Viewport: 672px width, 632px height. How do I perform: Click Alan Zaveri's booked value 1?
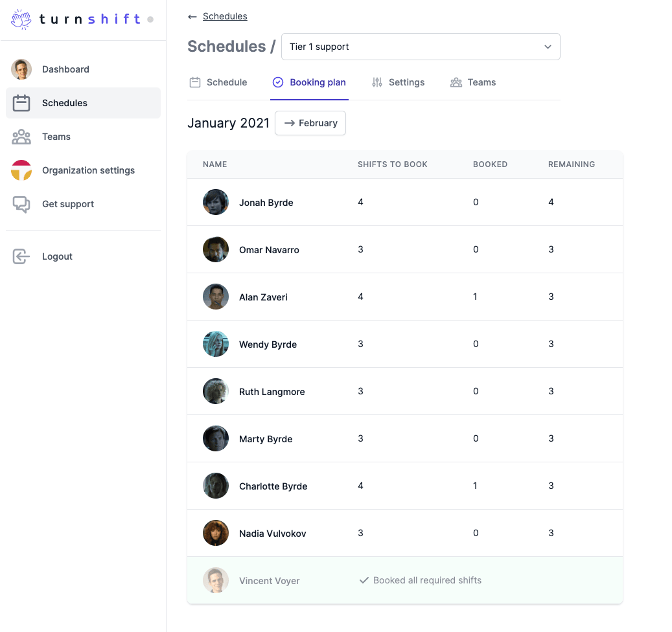475,297
